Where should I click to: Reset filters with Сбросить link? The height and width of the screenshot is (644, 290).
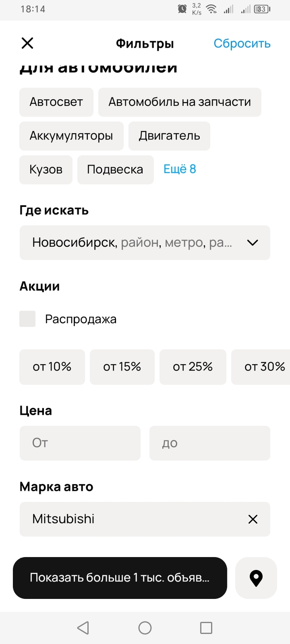point(242,43)
